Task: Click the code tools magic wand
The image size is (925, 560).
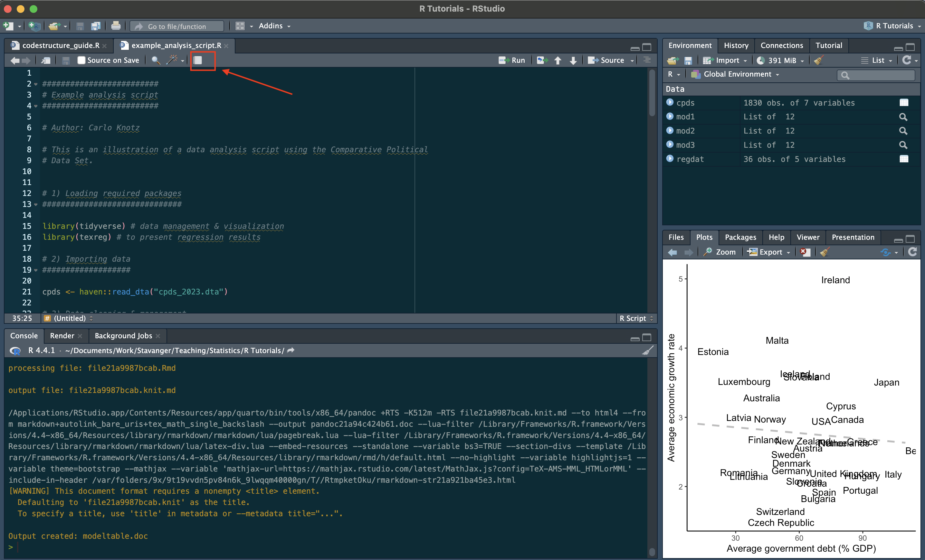Action: (x=172, y=60)
